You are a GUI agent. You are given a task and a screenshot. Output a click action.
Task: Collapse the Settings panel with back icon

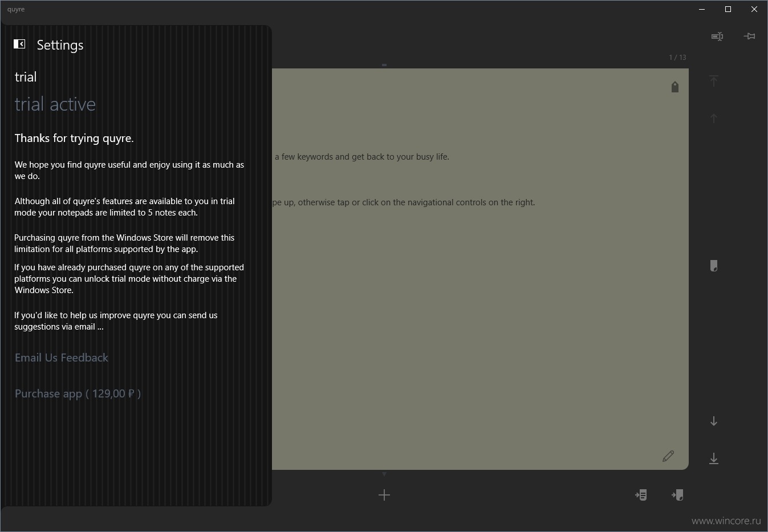pos(19,44)
